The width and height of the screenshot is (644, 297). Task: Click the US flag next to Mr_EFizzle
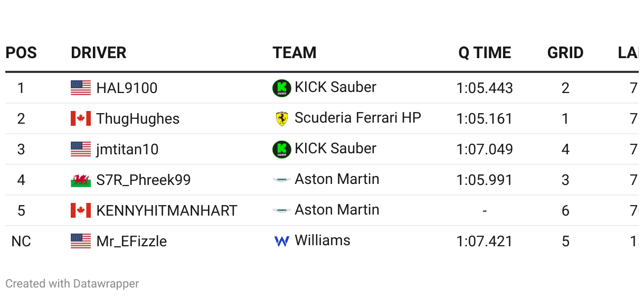pyautogui.click(x=81, y=241)
